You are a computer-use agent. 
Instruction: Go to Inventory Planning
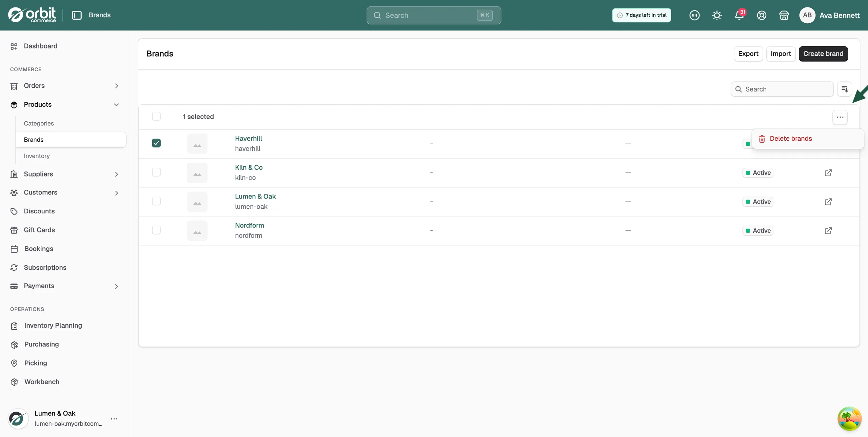(53, 326)
